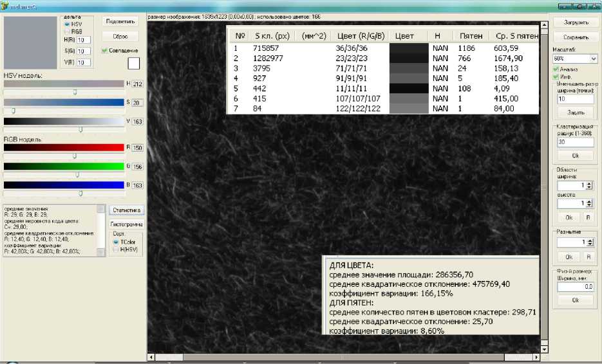
Task: Select the RGB delta radio button
Action: [67, 31]
